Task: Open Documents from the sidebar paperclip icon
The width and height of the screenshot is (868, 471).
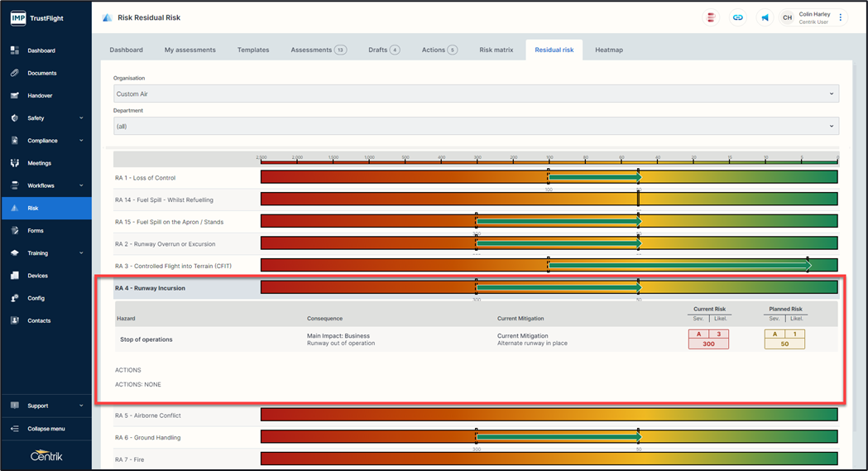Action: point(41,73)
